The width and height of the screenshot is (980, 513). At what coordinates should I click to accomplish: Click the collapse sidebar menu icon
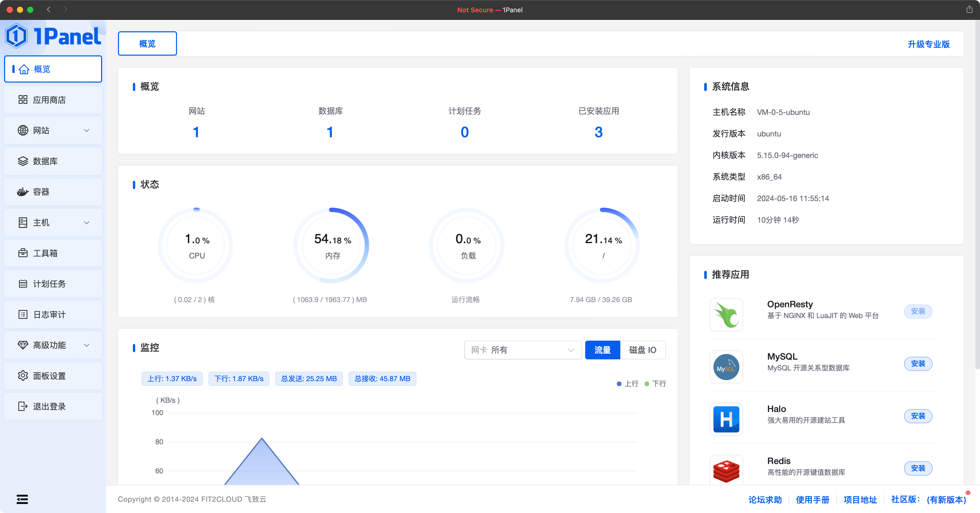[x=22, y=499]
